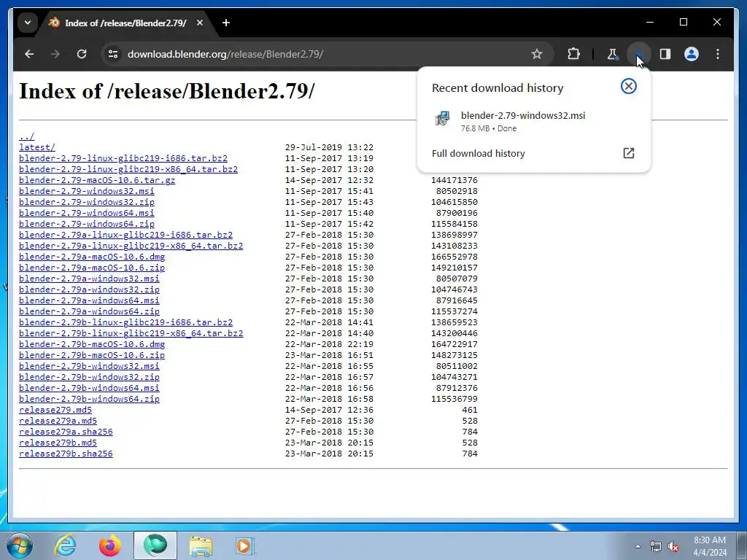View site information icon in address bar

(113, 54)
